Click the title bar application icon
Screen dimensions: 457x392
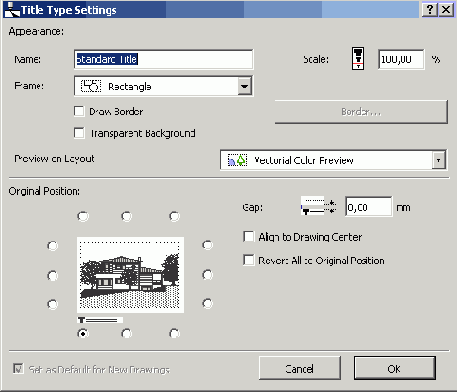12,10
